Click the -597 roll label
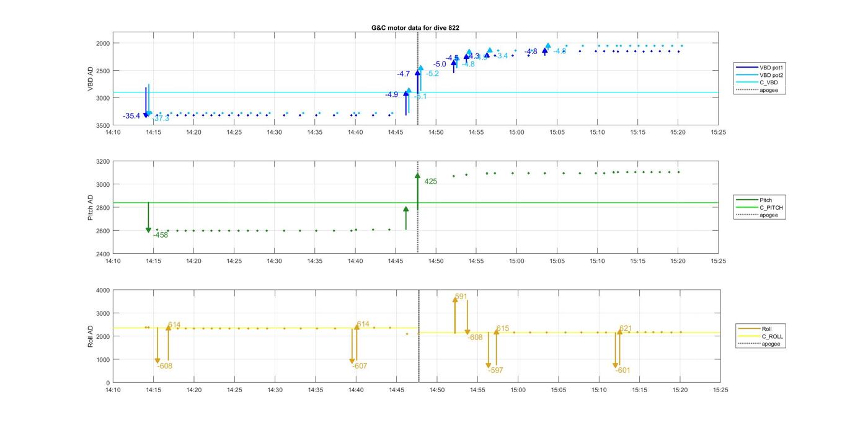This screenshot has height=430, width=868. click(495, 370)
